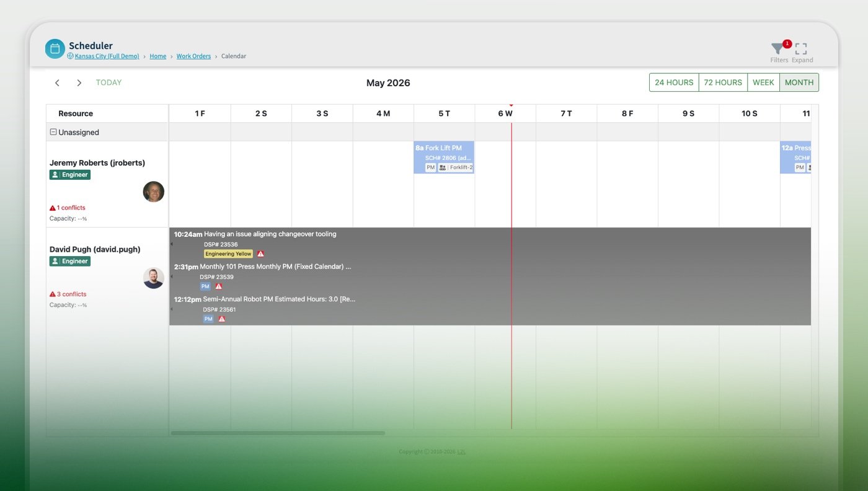Click the globe icon beside Kansas City

click(x=70, y=56)
